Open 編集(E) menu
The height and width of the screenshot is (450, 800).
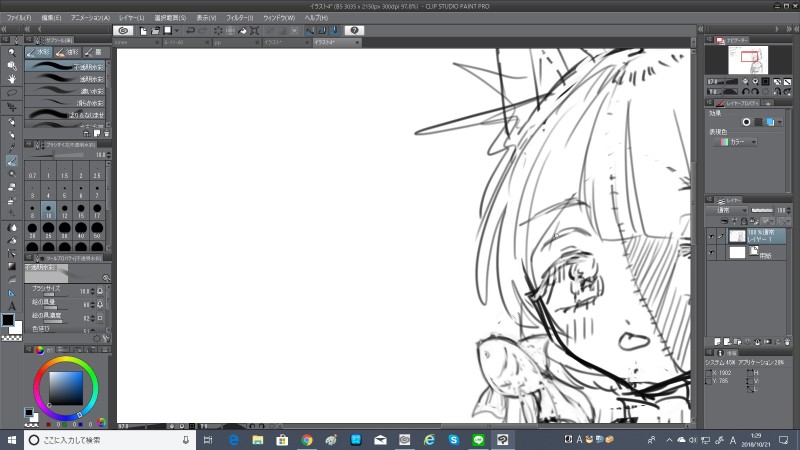click(51, 18)
